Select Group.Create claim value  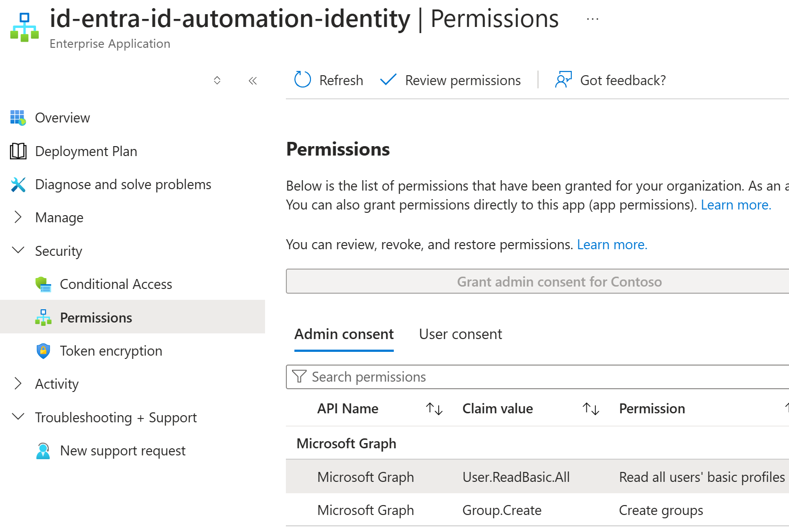pos(502,510)
